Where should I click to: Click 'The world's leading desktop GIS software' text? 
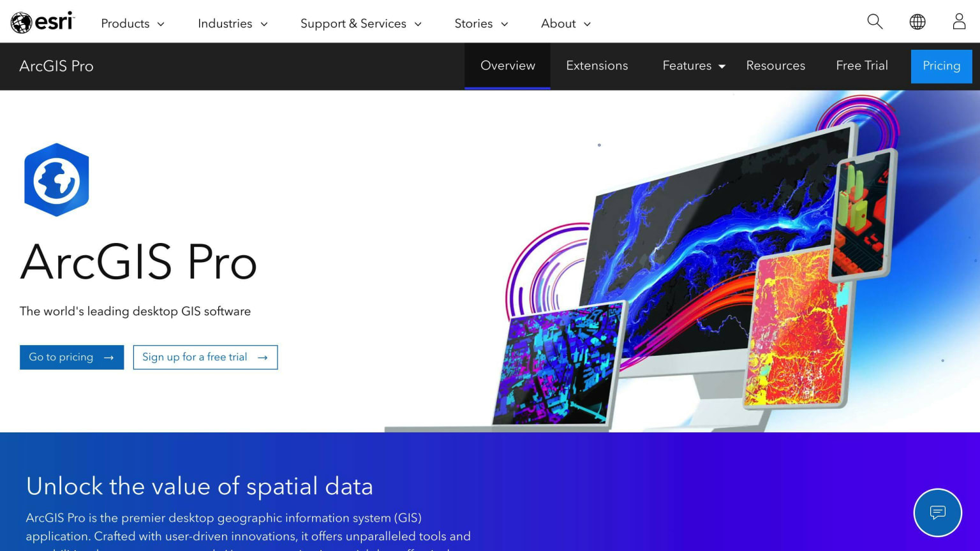135,311
